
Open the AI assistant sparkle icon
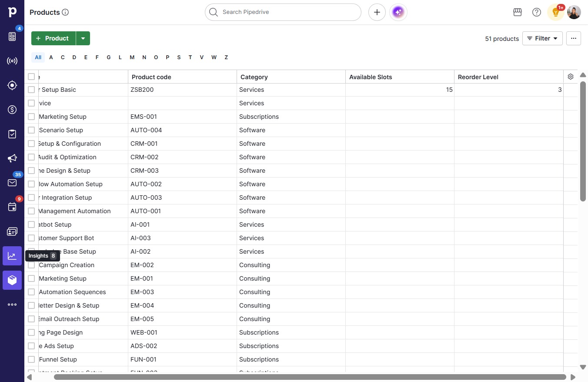click(x=398, y=12)
